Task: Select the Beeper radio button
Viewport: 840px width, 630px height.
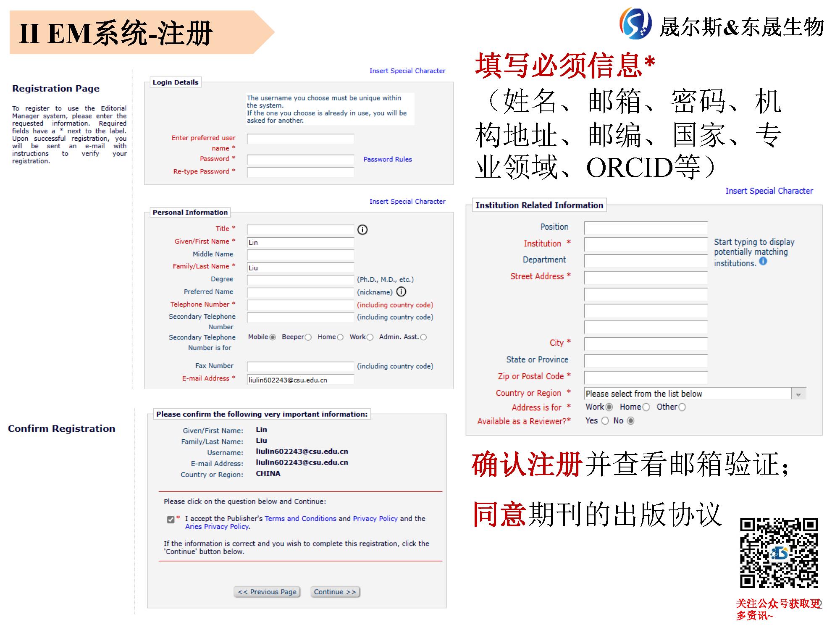Action: click(x=308, y=337)
